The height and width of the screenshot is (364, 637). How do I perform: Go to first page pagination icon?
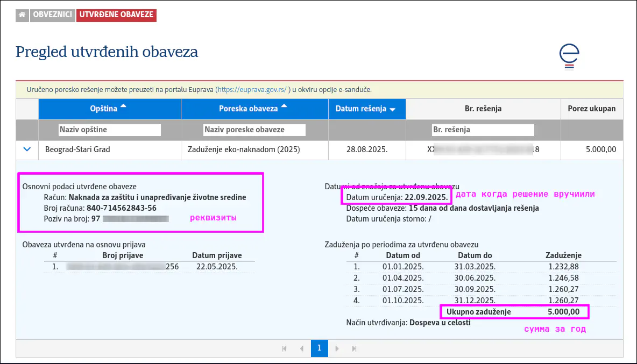pos(285,348)
